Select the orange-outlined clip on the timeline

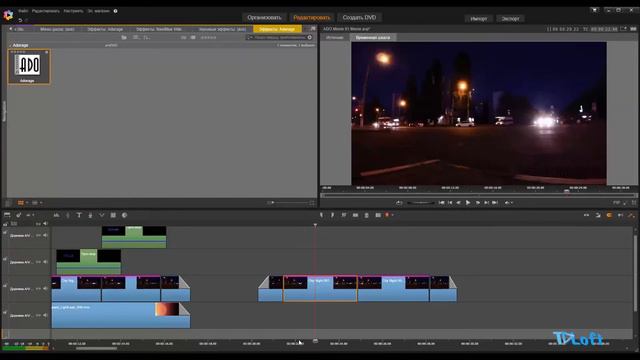320,289
